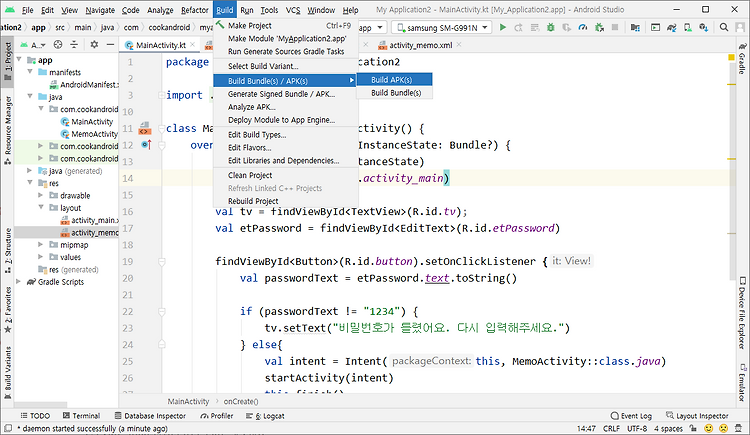Expand the Gradle Scripts node
The image size is (750, 435).
[x=19, y=281]
